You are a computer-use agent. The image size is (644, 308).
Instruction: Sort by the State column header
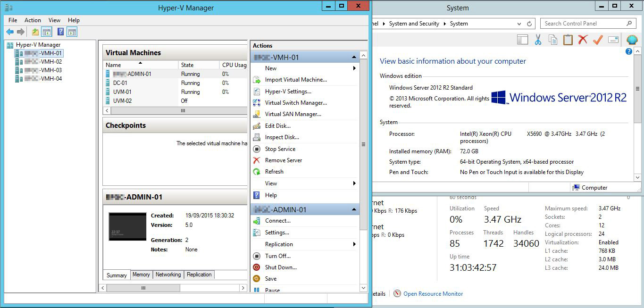(199, 65)
